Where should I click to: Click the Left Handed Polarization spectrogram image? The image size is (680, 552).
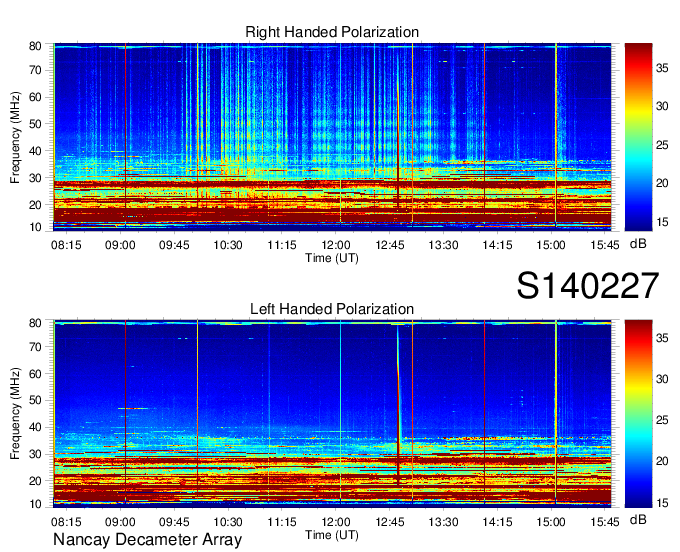(x=332, y=414)
